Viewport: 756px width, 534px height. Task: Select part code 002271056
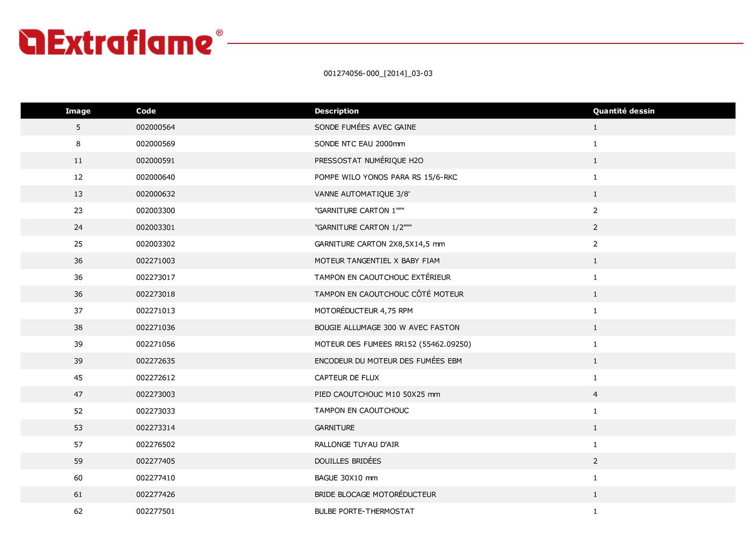[155, 344]
